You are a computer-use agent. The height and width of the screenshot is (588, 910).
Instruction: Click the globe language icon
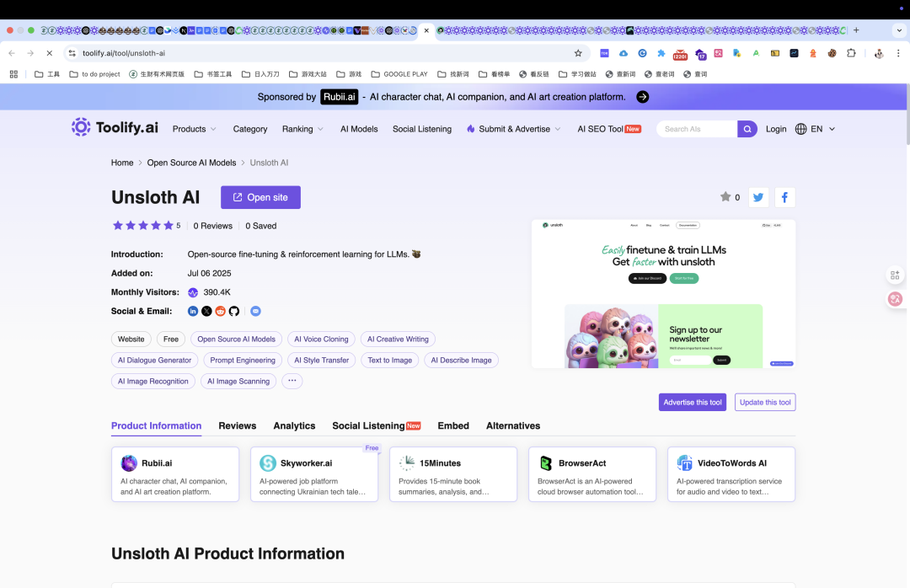point(801,129)
